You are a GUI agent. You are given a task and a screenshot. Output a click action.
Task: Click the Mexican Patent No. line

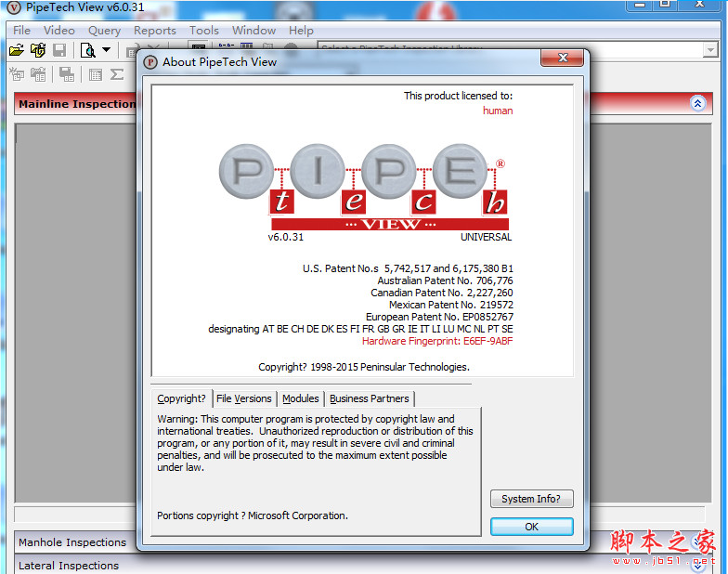tap(451, 305)
